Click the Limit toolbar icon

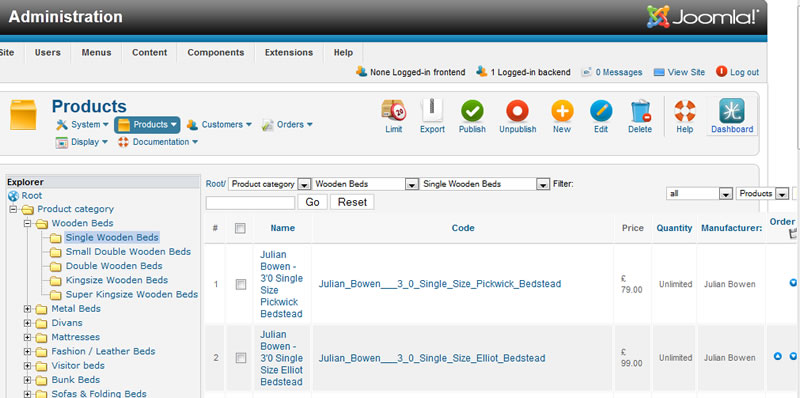[393, 110]
